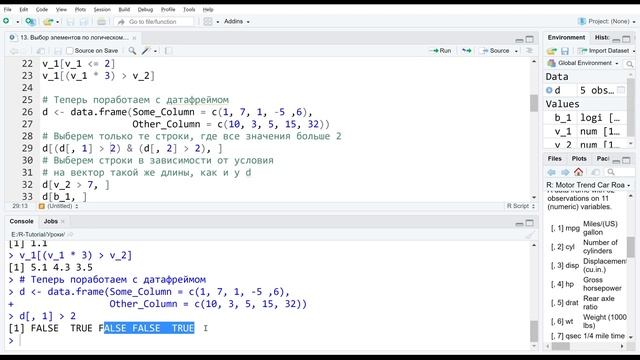Click the editor vertical scrollbar thumb
The image size is (640, 360).
click(x=534, y=103)
